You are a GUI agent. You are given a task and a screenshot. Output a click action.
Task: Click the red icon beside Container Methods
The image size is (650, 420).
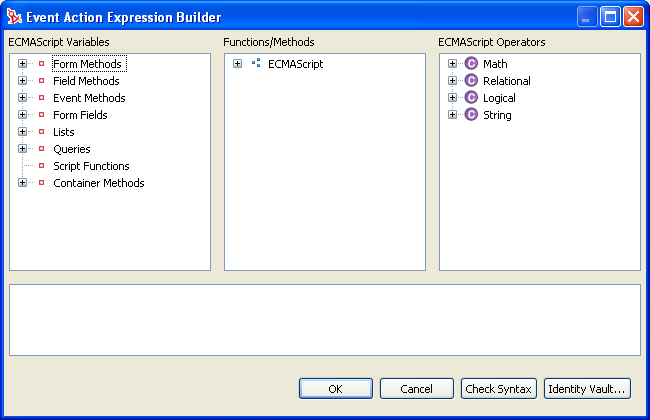[x=41, y=183]
